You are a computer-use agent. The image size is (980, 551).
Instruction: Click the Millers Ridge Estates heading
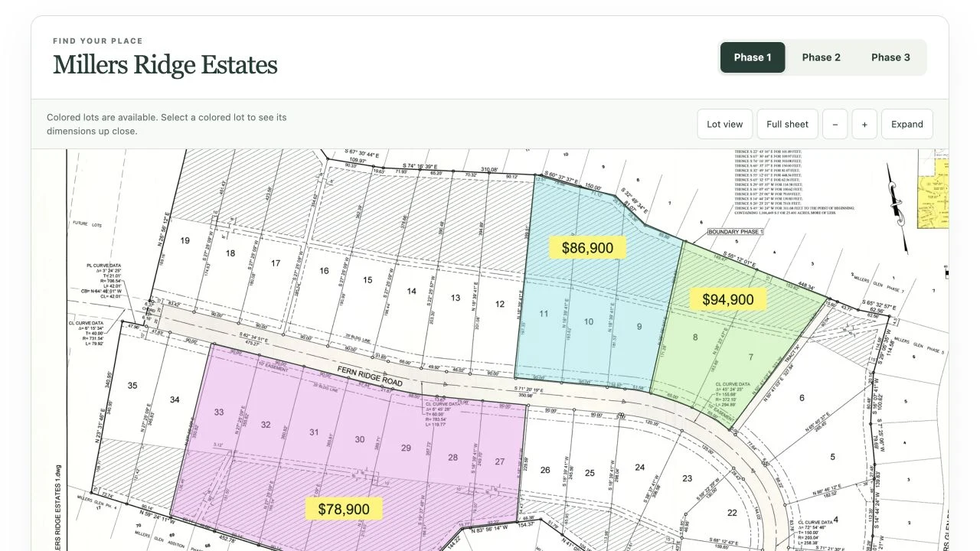click(165, 65)
